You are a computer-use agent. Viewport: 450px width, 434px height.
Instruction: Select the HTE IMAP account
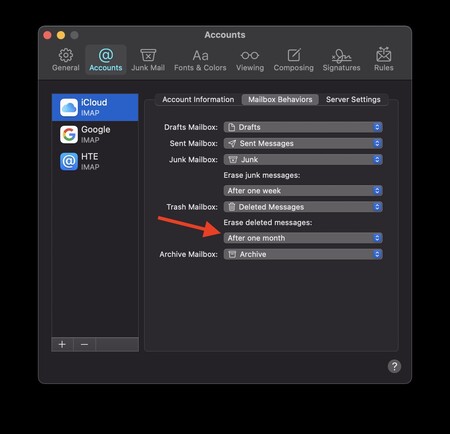95,161
